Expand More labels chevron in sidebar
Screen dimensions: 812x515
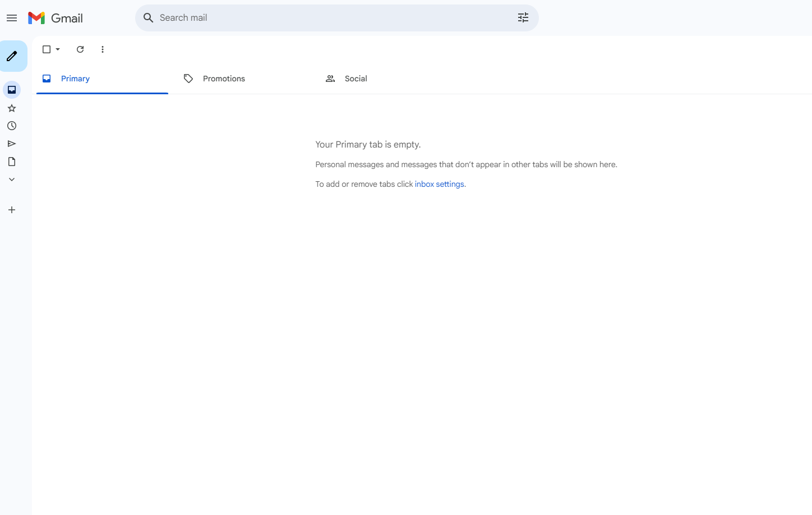pyautogui.click(x=12, y=180)
